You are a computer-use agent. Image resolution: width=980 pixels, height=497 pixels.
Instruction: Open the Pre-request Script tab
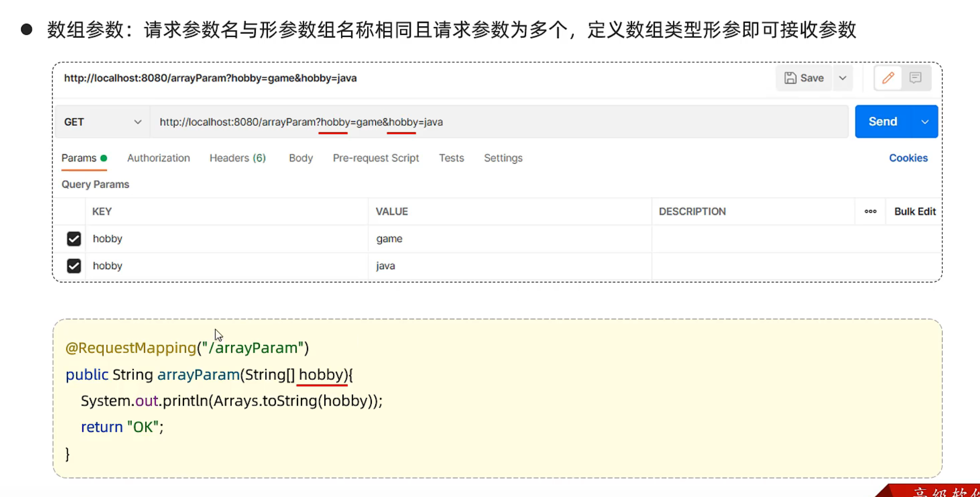tap(376, 158)
